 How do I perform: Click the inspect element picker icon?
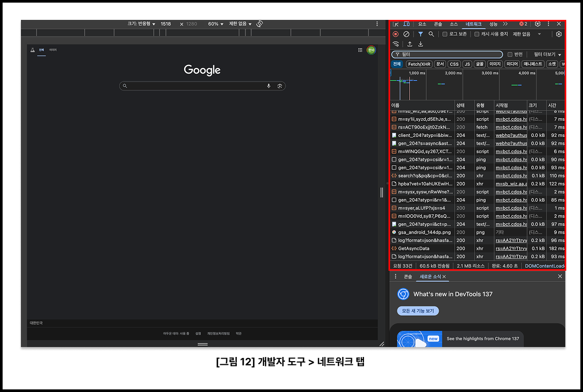[x=396, y=24]
